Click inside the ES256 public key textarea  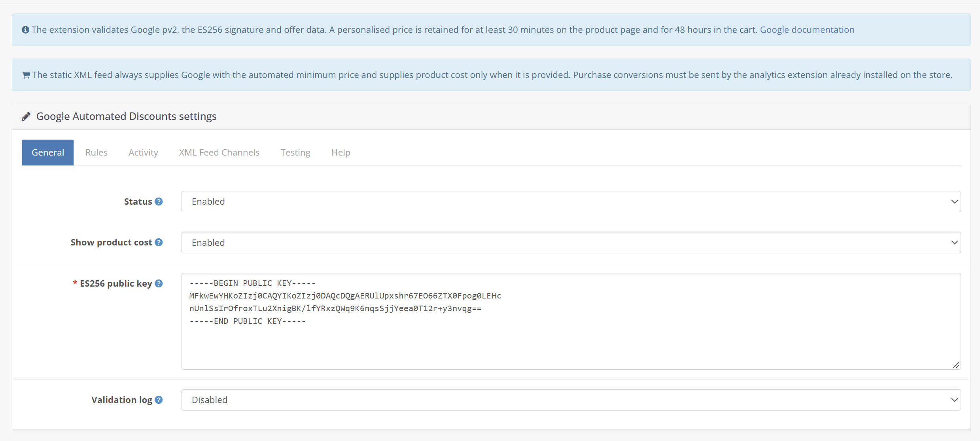[571, 321]
